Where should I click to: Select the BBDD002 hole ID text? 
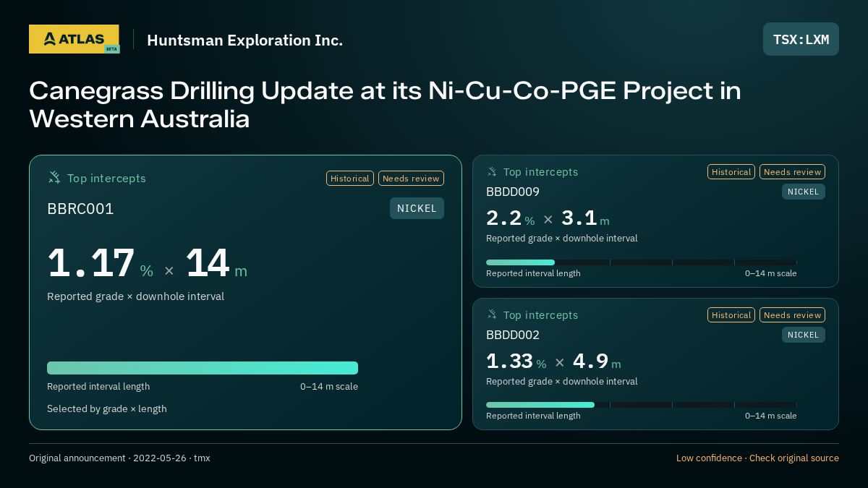[513, 335]
